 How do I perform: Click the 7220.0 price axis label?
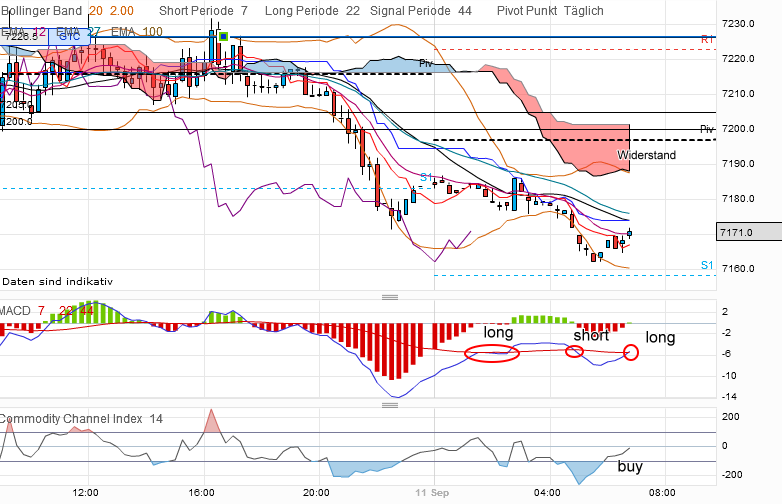pos(738,58)
